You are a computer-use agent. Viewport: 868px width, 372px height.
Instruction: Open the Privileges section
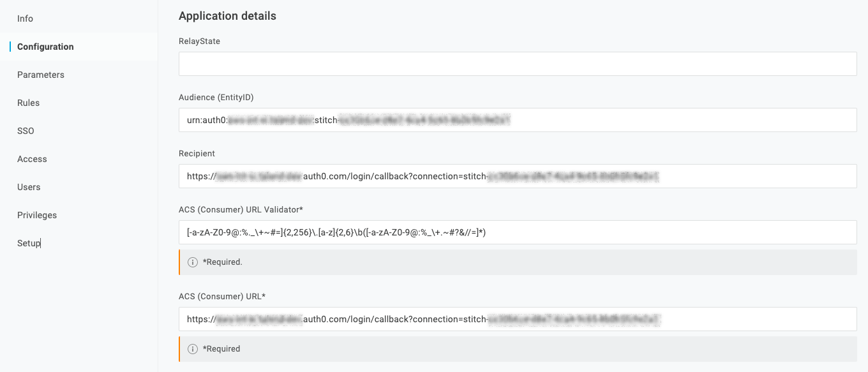pos(36,214)
